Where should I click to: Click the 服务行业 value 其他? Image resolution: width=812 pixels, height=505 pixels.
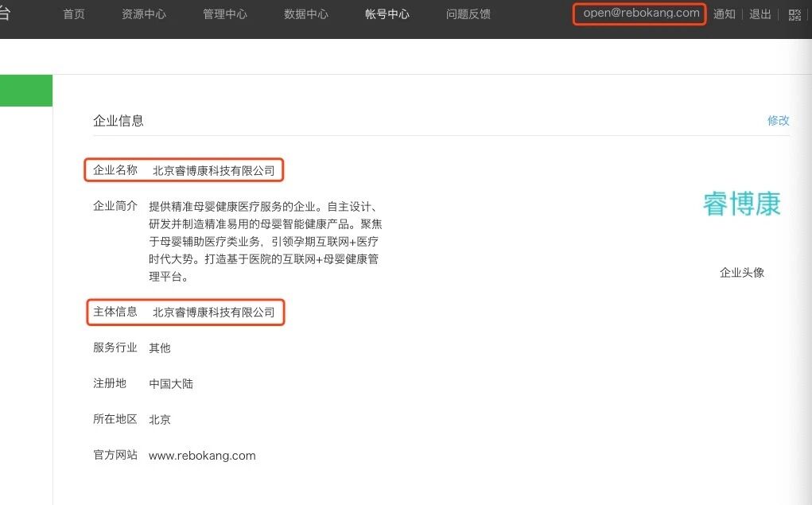pos(160,348)
